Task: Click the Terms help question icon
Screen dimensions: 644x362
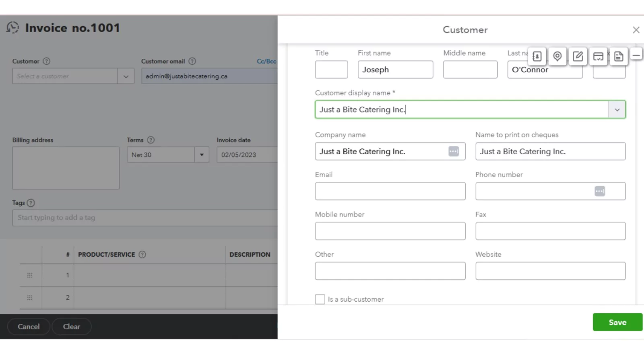Action: [x=151, y=140]
